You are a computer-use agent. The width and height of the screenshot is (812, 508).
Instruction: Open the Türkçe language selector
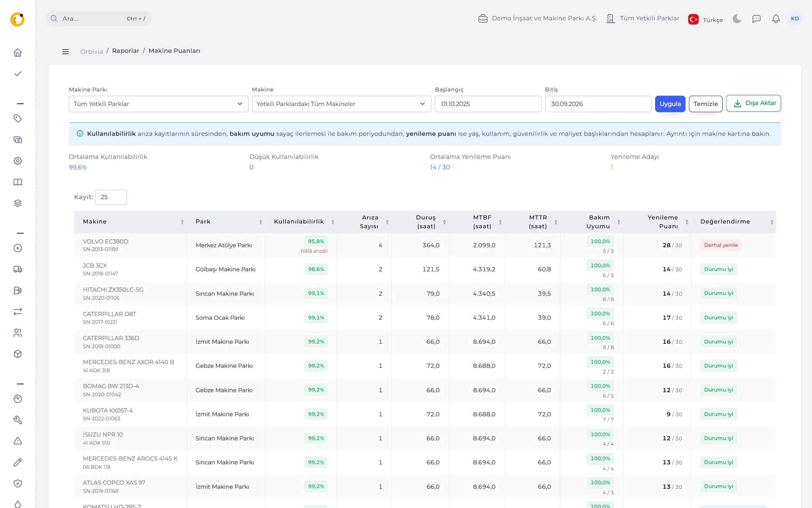[705, 19]
